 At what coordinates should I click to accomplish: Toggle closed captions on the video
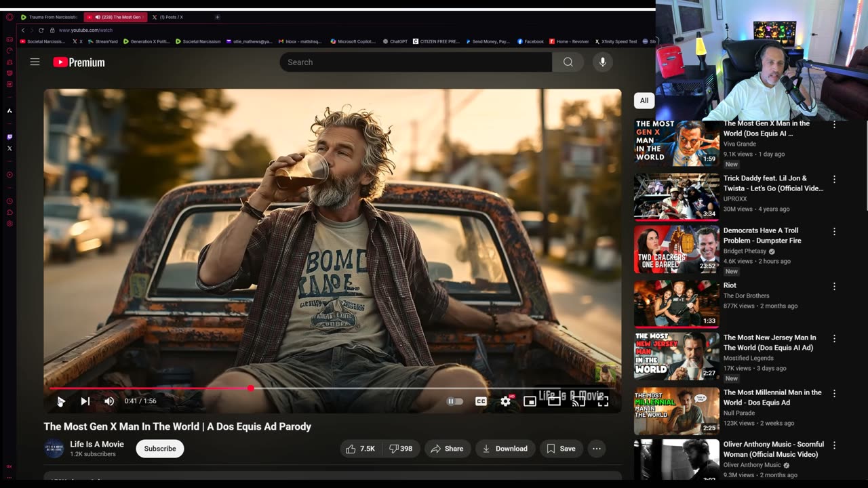(481, 401)
